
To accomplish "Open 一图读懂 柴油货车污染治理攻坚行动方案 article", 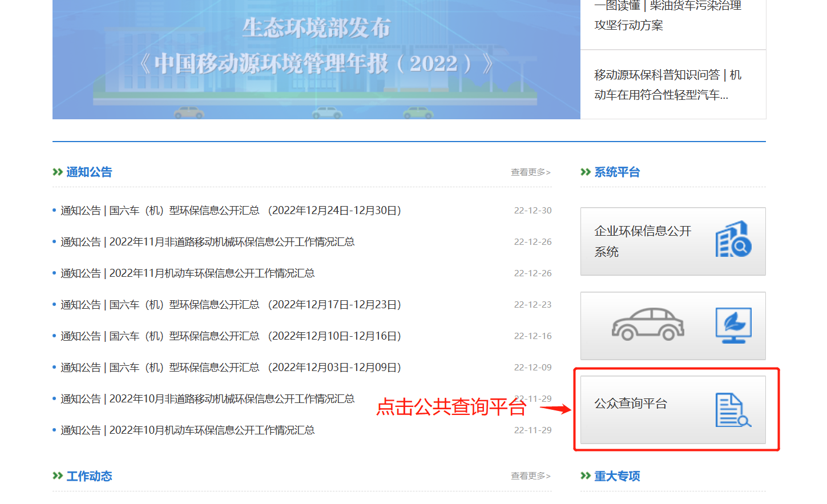I will (668, 15).
